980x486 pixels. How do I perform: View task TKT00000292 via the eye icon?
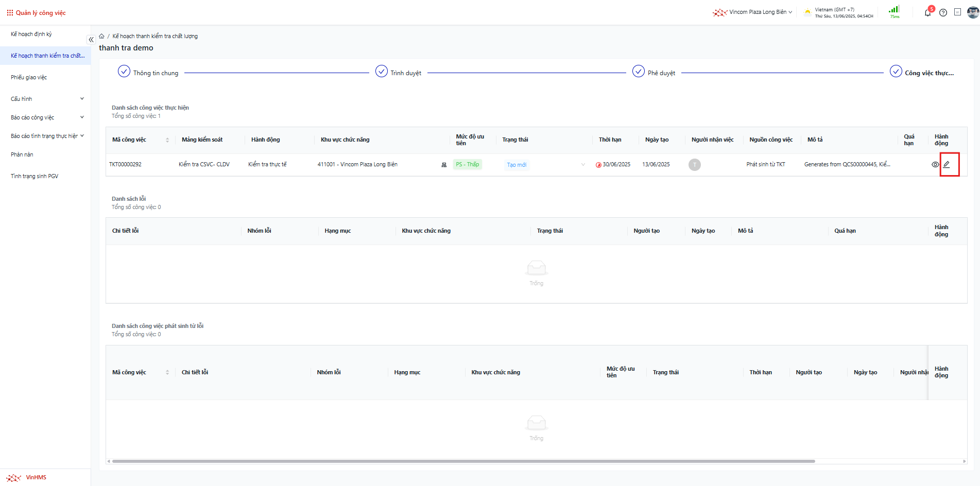click(935, 165)
